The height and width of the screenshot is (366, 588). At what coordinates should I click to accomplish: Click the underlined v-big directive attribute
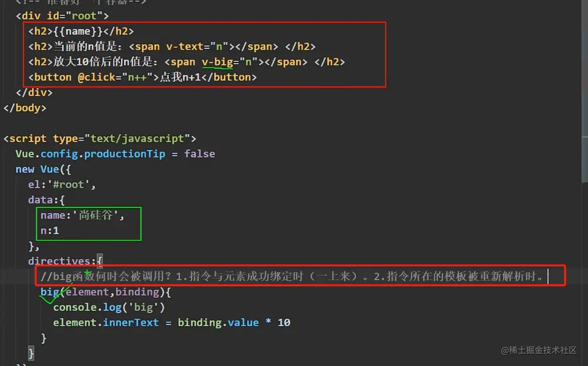point(217,62)
